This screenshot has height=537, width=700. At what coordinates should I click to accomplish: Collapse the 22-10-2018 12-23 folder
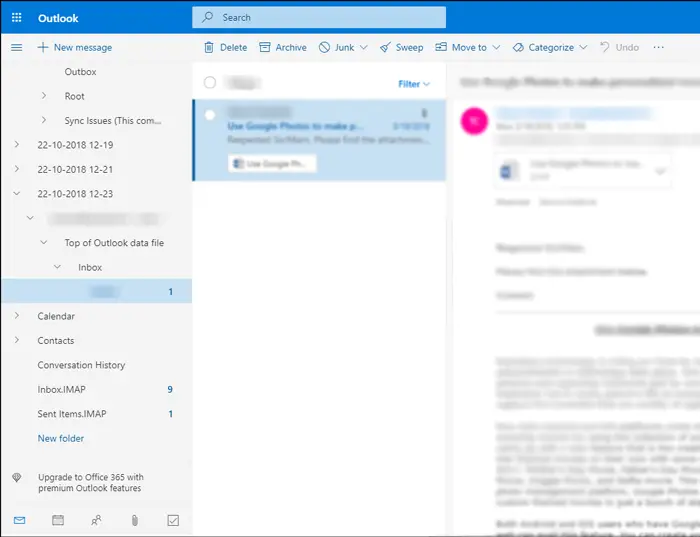[x=16, y=194]
